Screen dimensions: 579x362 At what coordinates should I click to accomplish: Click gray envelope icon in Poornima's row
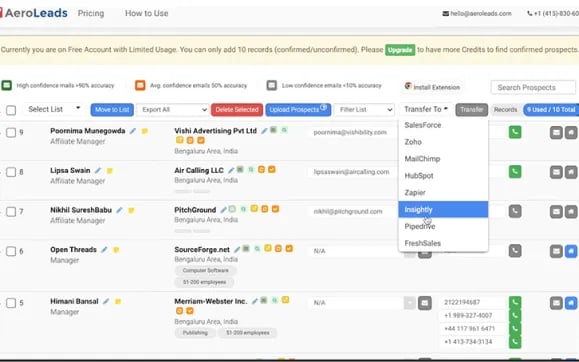click(x=556, y=133)
